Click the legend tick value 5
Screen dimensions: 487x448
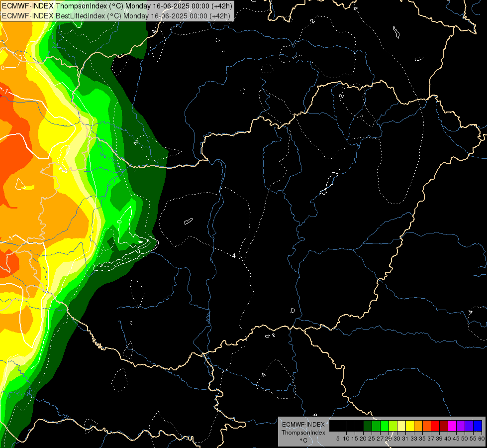click(x=338, y=439)
